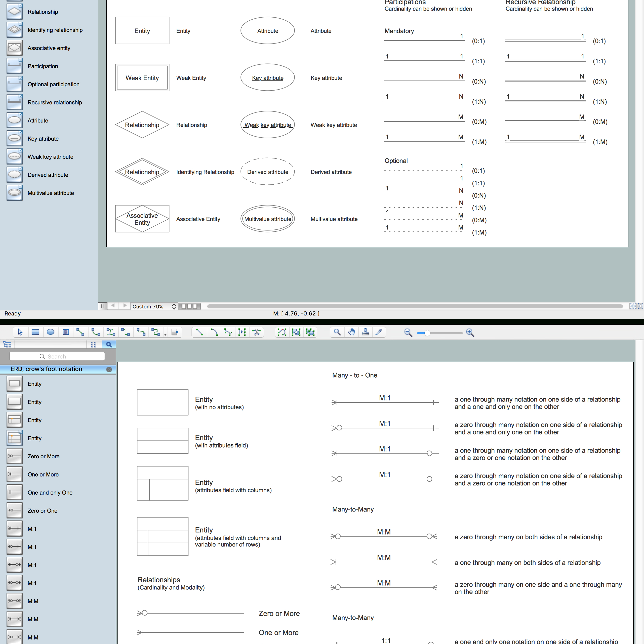The image size is (644, 644).
Task: Select the Search input field in sidebar
Action: pos(57,357)
